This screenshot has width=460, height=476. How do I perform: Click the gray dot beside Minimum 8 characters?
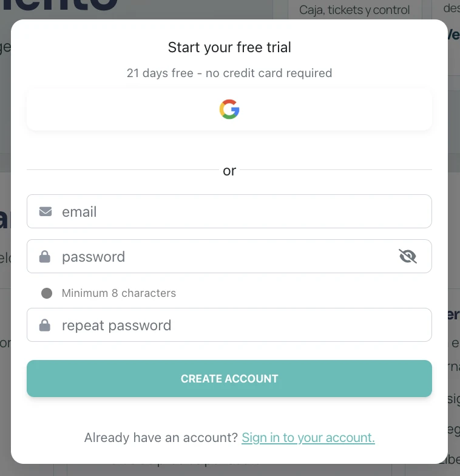tap(47, 293)
